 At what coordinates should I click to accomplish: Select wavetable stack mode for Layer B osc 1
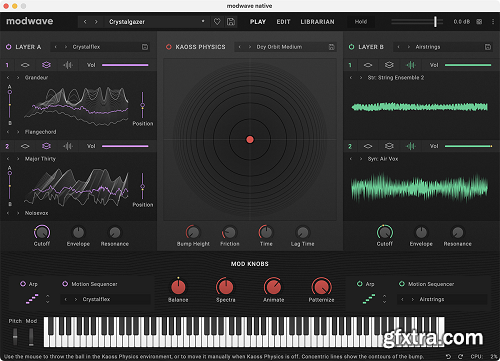389,65
